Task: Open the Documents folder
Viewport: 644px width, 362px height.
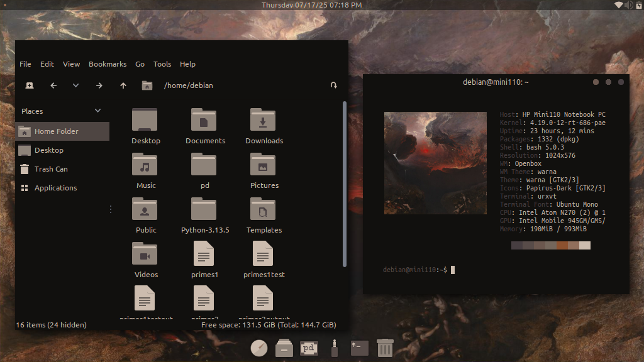Action: (x=205, y=126)
